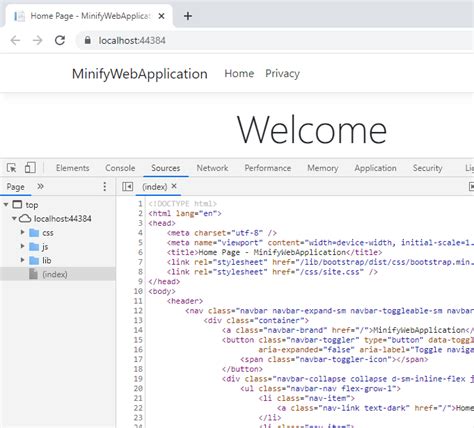This screenshot has height=428, width=474.
Task: Click the forward navigation arrow
Action: [38, 40]
